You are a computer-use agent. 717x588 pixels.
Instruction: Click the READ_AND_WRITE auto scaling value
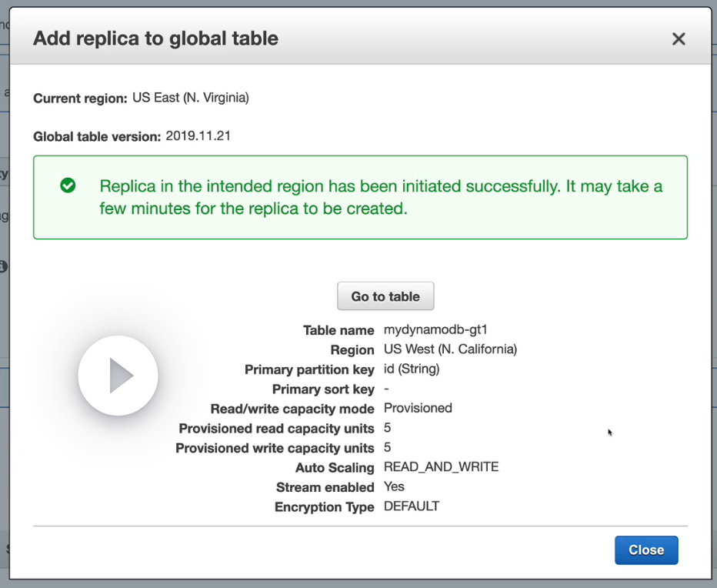(441, 466)
